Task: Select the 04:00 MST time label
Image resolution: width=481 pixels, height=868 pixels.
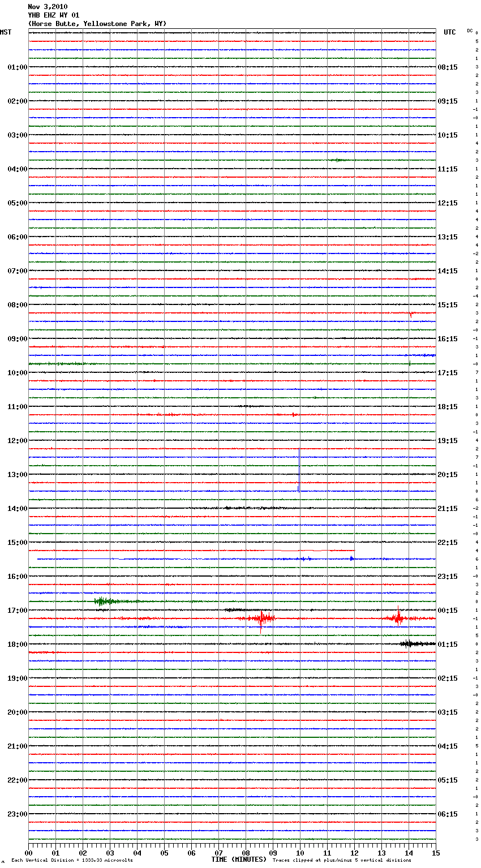Action: [18, 169]
